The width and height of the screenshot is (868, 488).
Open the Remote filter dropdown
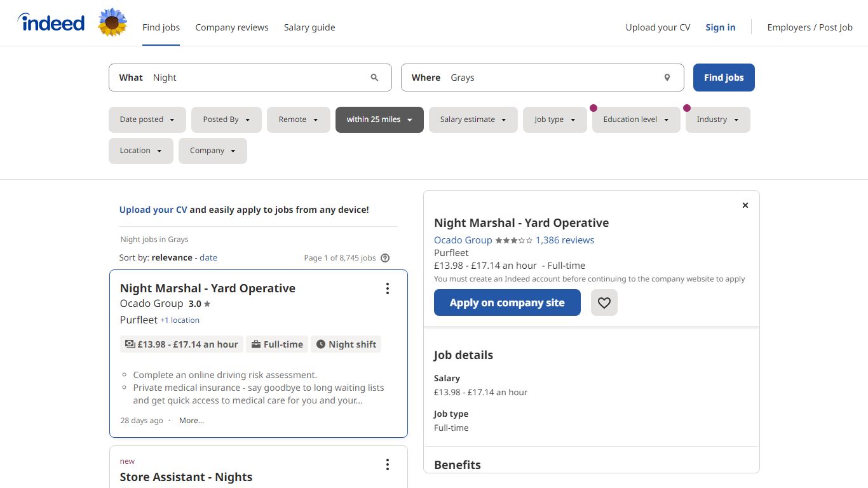pos(299,119)
